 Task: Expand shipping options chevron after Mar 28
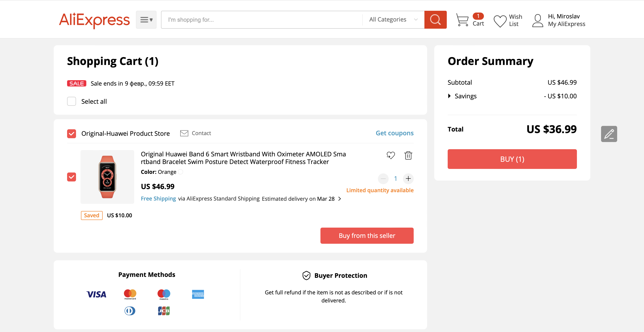pyautogui.click(x=339, y=198)
